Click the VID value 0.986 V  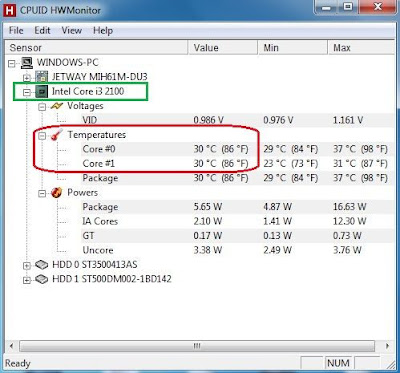click(209, 120)
